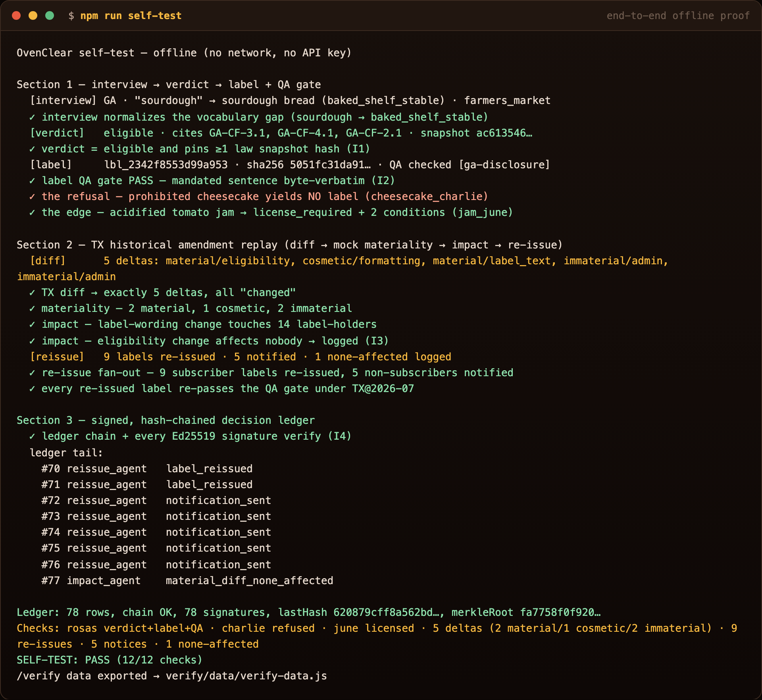This screenshot has width=762, height=700.
Task: Click the 'SELF-TEST: PASS (12/12 checks)' line
Action: pyautogui.click(x=110, y=660)
